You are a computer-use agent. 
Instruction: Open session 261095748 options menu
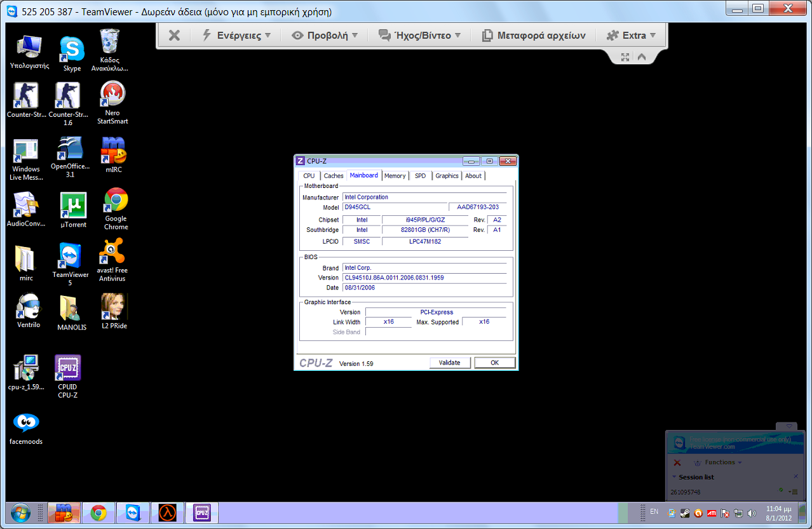pyautogui.click(x=793, y=492)
